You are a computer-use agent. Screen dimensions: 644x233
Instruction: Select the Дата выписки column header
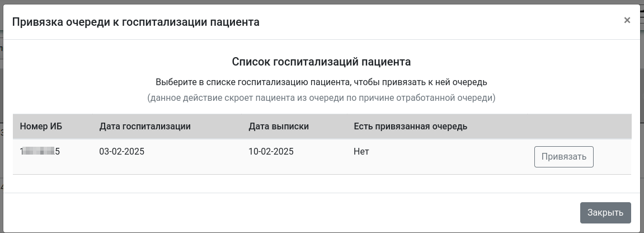(x=279, y=127)
